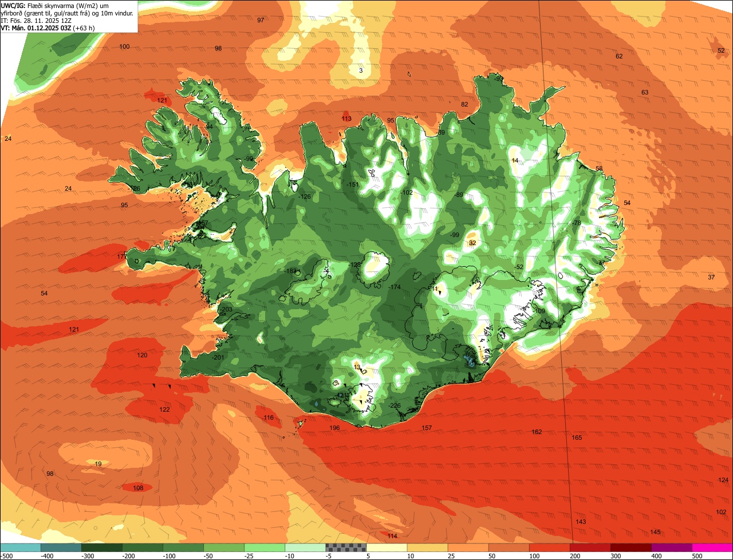The width and height of the screenshot is (733, 560).
Task: Click the map value '162' over the southeast sea
Action: pyautogui.click(x=537, y=432)
